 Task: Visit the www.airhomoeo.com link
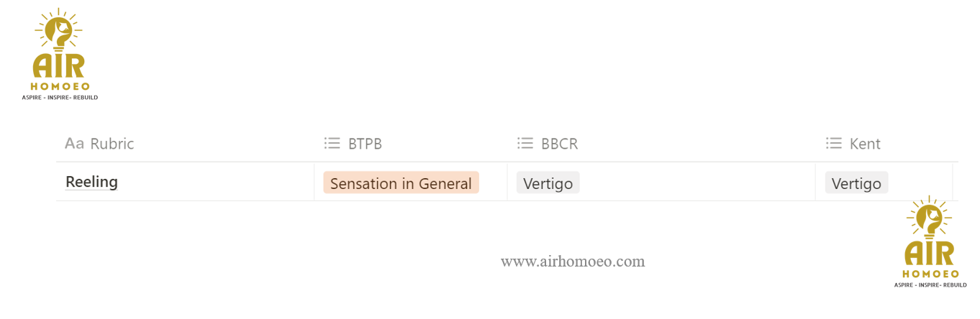573,262
